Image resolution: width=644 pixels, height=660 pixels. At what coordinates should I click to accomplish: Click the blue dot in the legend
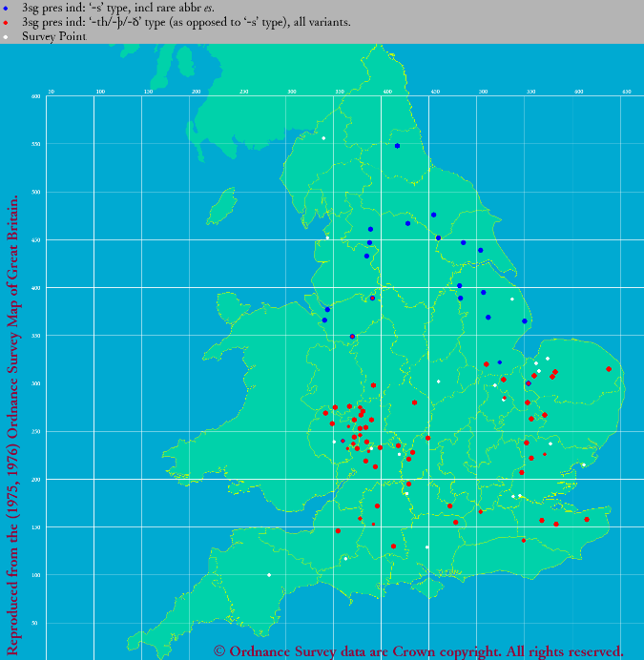(6, 7)
